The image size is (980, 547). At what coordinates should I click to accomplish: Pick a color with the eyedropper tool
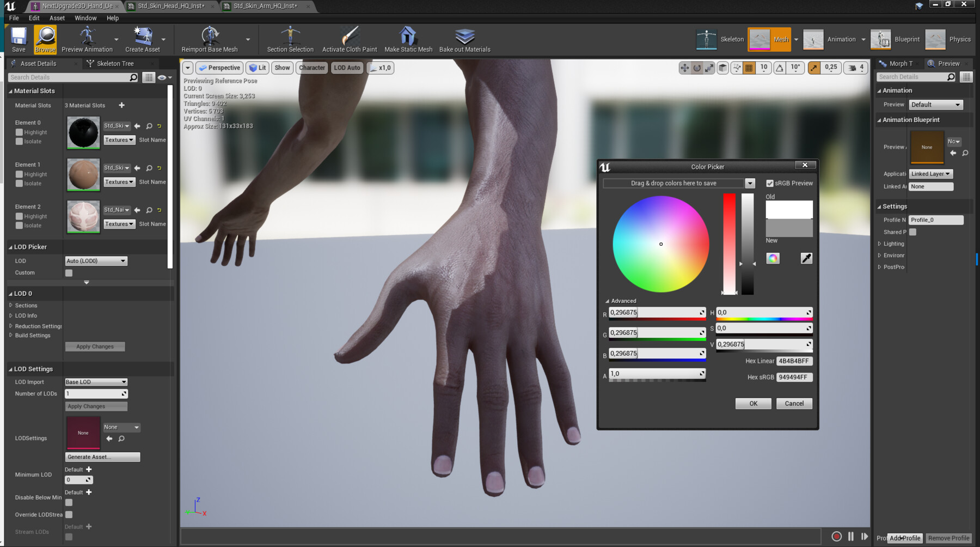[806, 258]
